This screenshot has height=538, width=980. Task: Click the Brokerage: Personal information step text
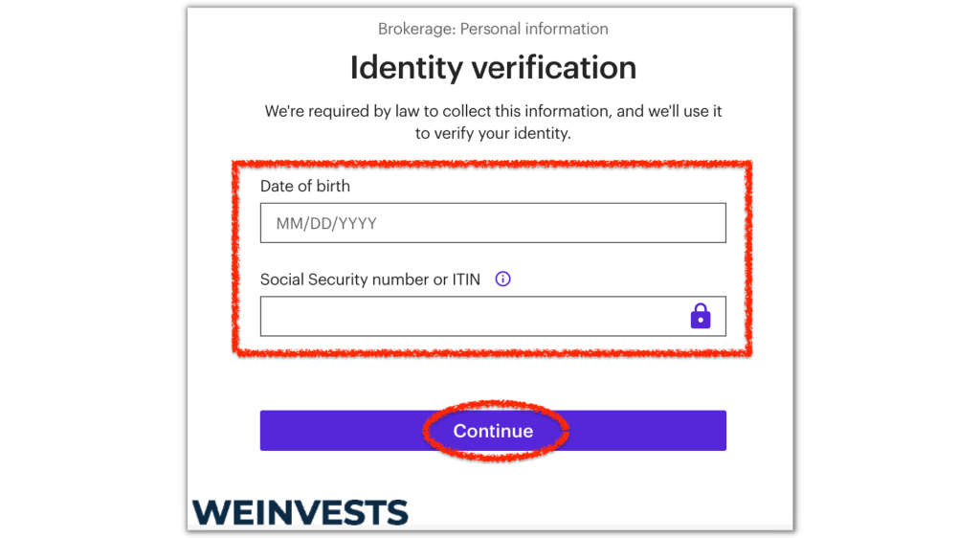(x=493, y=29)
